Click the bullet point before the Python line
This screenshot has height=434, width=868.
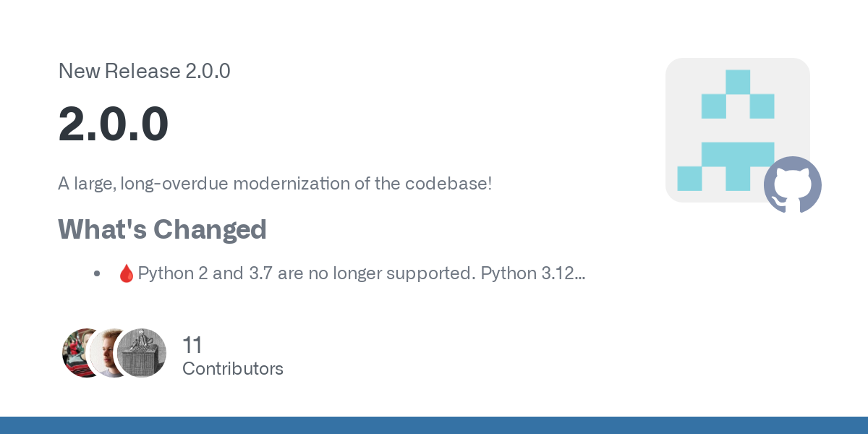(x=96, y=273)
